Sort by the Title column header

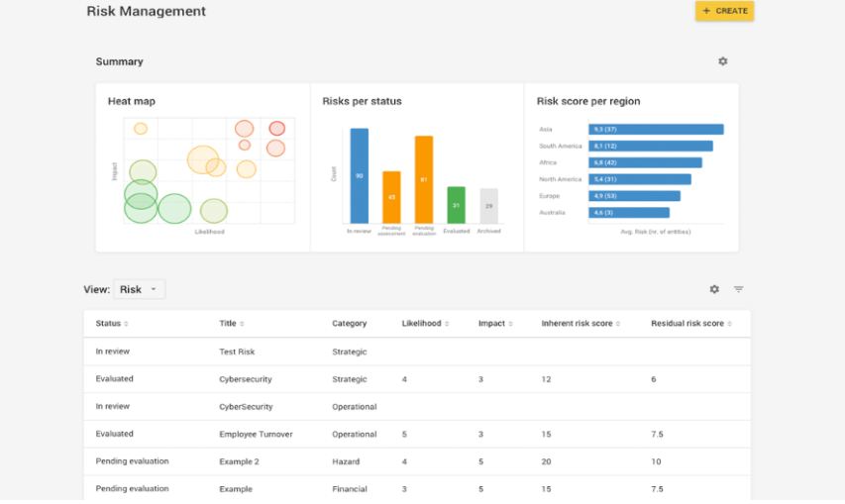pos(231,324)
